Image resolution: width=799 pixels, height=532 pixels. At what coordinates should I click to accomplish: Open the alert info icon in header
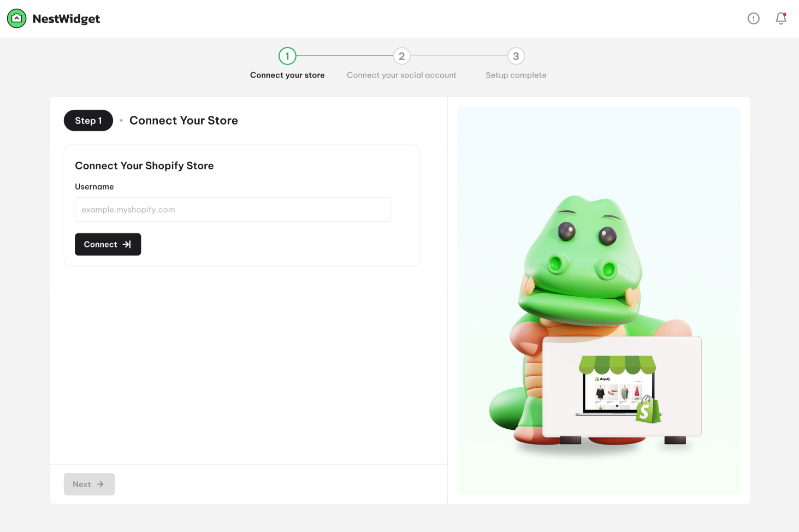click(754, 19)
